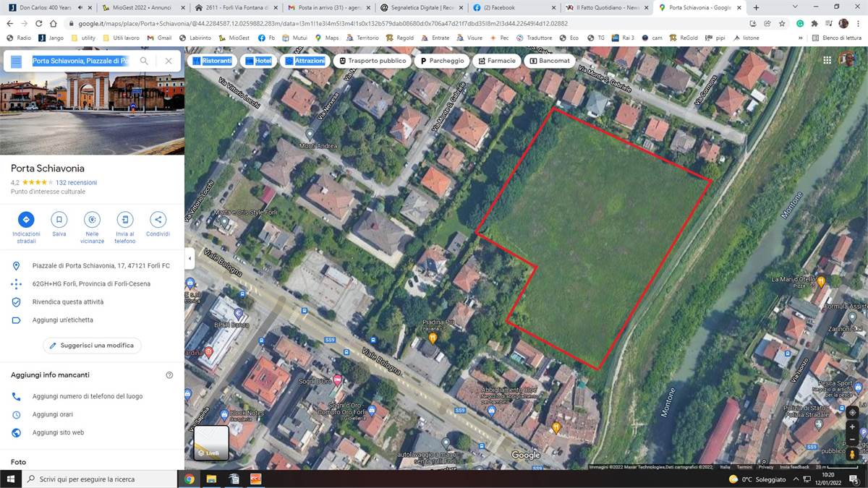Open the weather widget 0°C Soleggiato

(x=757, y=479)
